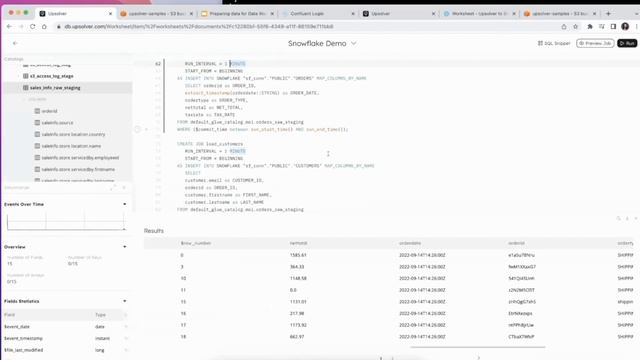Click the browser home icon

tap(44, 27)
